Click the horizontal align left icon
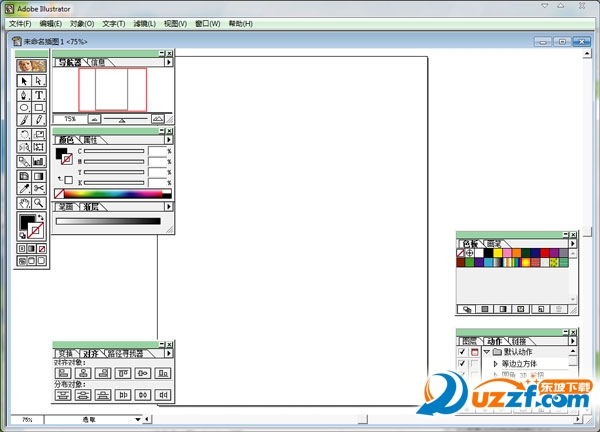The height and width of the screenshot is (432, 600). pyautogui.click(x=62, y=372)
